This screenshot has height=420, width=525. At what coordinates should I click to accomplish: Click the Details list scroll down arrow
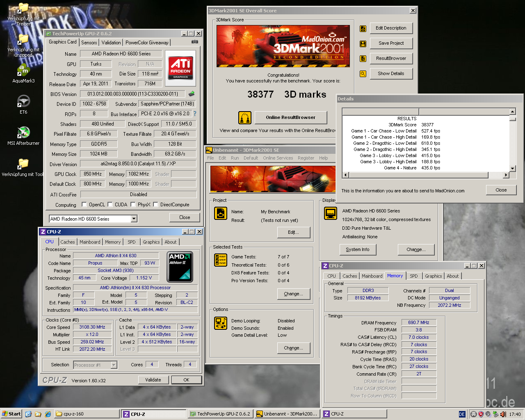pos(512,168)
